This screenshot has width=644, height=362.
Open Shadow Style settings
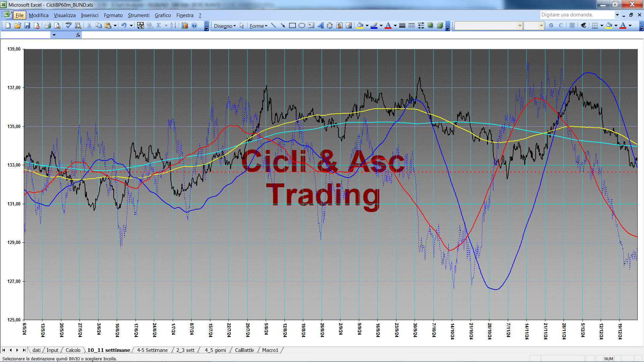[430, 25]
